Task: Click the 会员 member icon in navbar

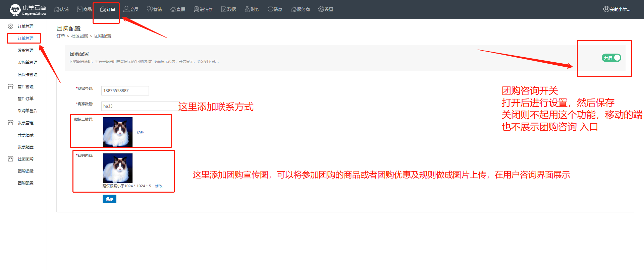Action: pos(126,9)
